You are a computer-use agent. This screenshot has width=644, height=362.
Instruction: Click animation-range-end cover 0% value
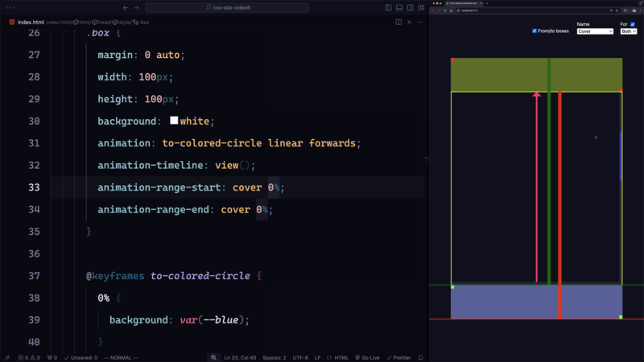(245, 209)
